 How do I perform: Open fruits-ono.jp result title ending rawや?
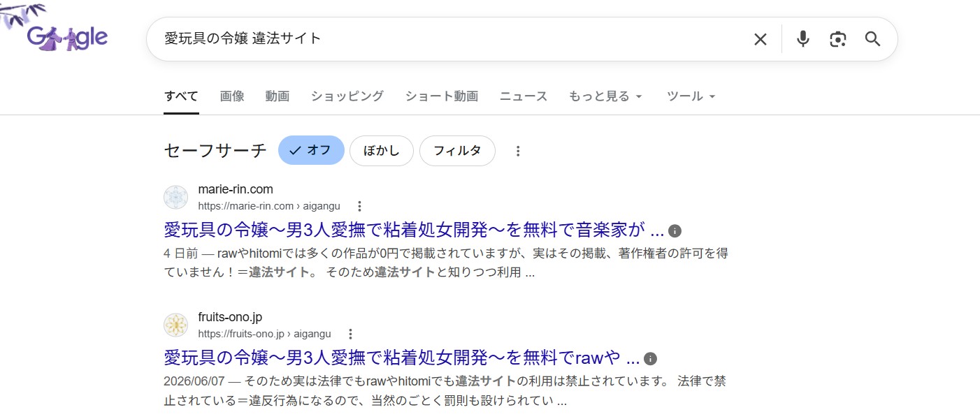pyautogui.click(x=402, y=358)
